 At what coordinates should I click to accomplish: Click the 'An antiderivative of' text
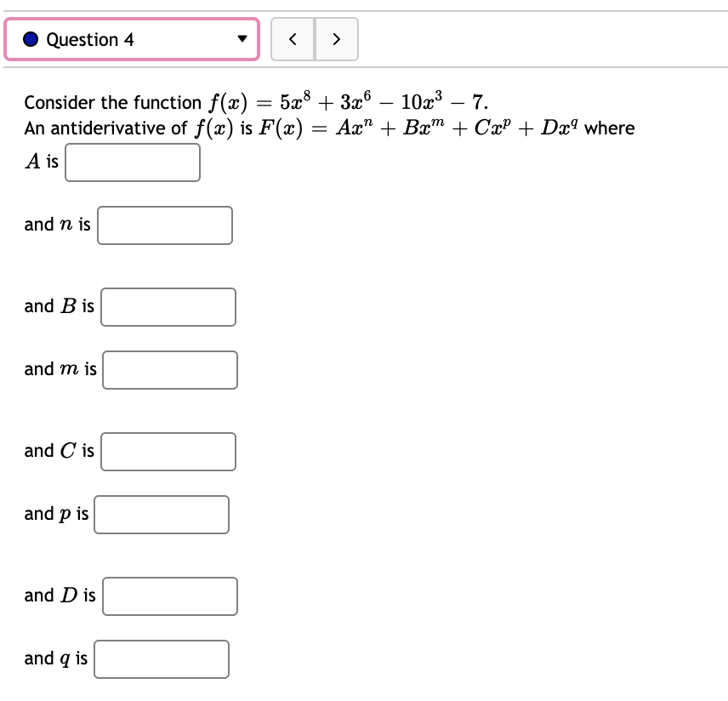click(x=105, y=128)
